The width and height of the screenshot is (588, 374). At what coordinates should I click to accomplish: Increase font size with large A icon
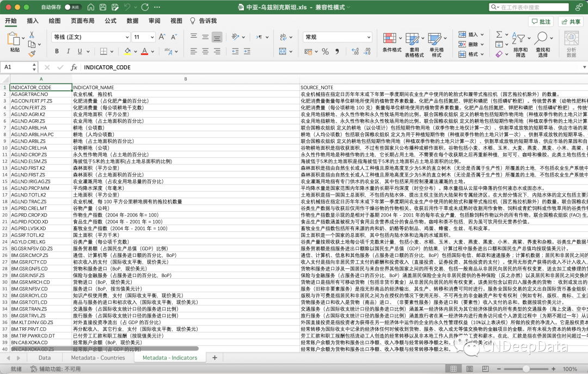(x=162, y=37)
